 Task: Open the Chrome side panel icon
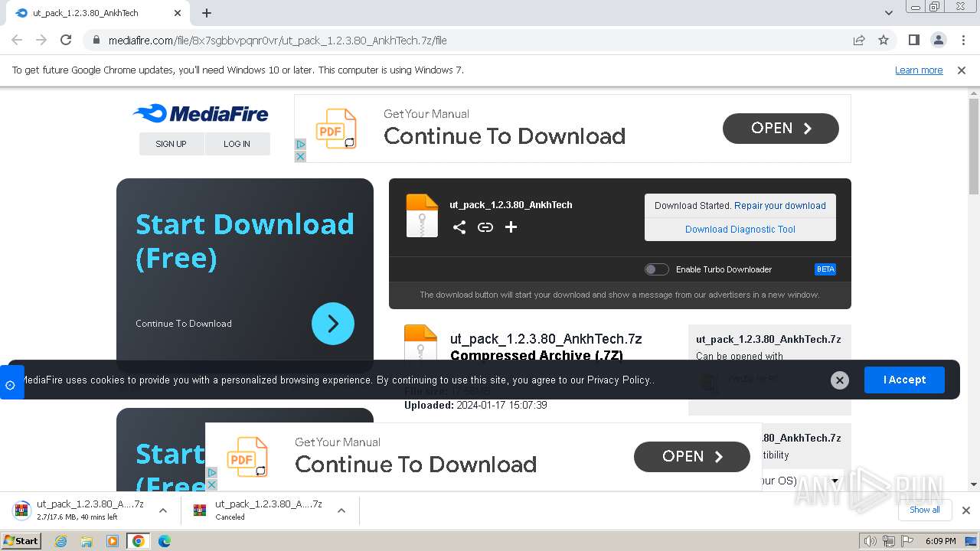[914, 40]
